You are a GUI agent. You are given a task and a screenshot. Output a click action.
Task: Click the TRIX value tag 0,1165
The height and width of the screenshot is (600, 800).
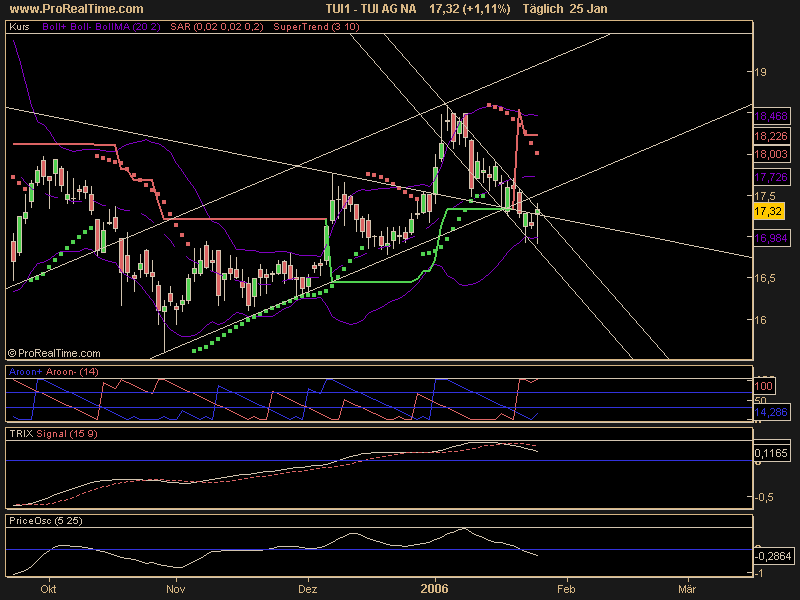tap(769, 454)
